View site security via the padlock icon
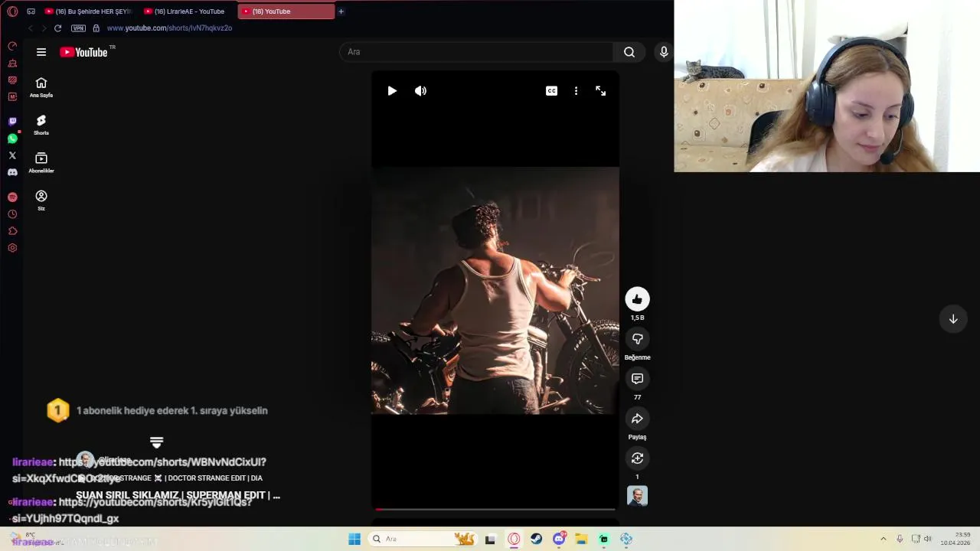The width and height of the screenshot is (980, 551). [x=96, y=28]
